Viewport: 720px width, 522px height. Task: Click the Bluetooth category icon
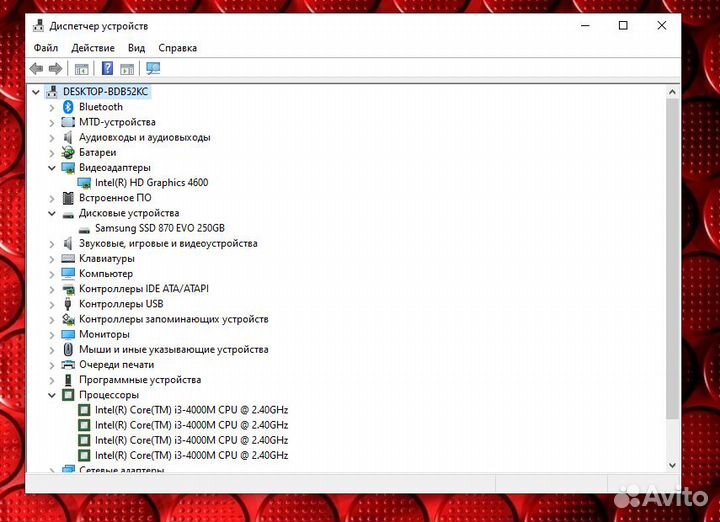pyautogui.click(x=68, y=107)
